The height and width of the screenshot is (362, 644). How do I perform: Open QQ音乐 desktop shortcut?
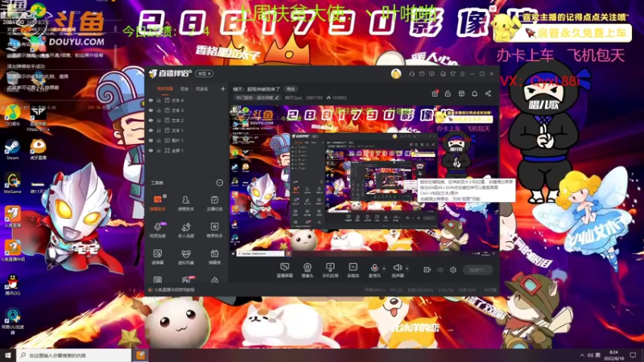12,116
